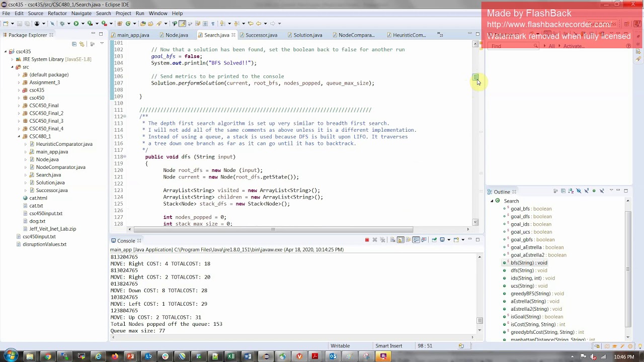Open the Refactor menu
Viewport: 644px width, 362px height.
pyautogui.click(x=57, y=13)
